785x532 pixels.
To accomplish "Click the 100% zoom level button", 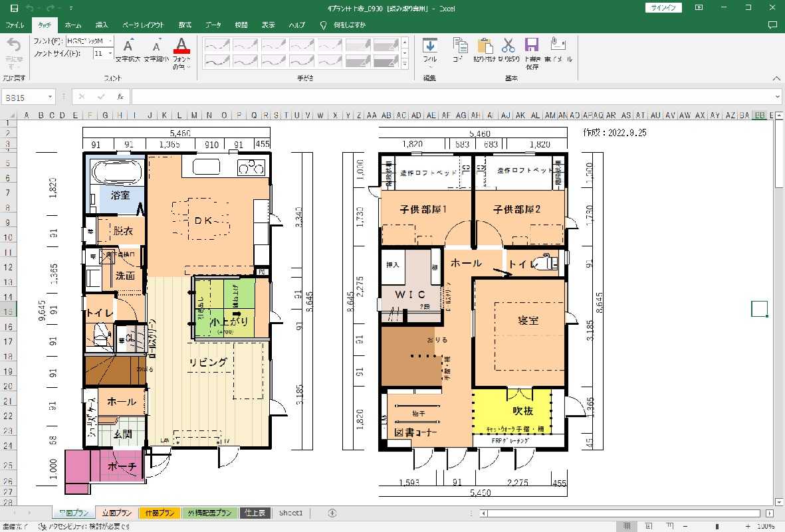I will pos(766,526).
